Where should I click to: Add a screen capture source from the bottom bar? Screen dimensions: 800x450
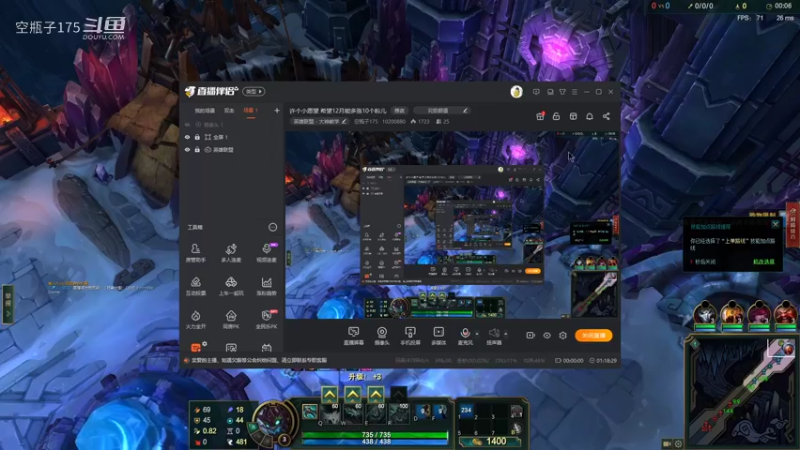[354, 336]
